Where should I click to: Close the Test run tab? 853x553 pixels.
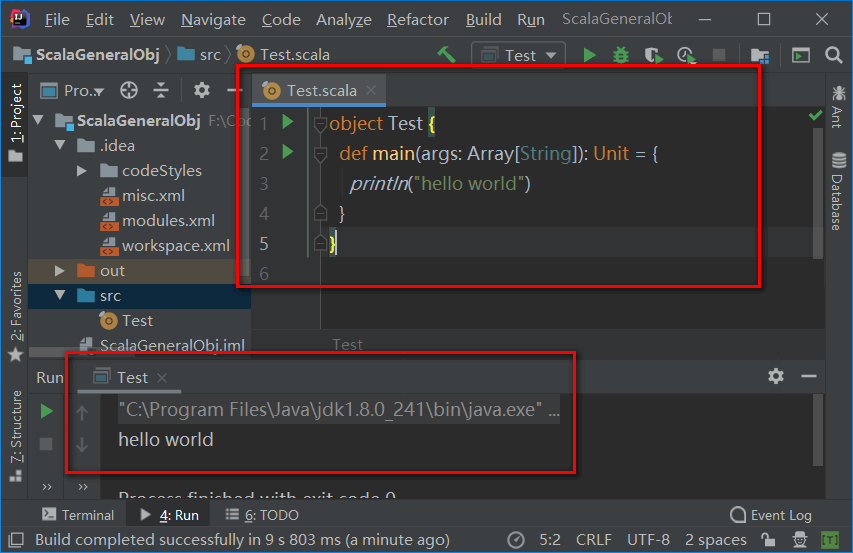coord(162,377)
